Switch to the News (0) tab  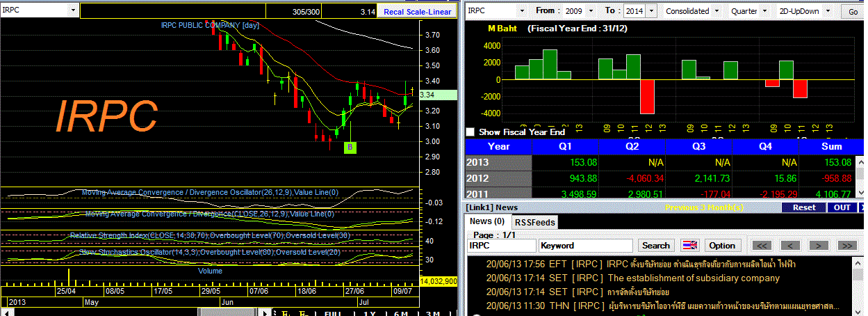coord(487,221)
